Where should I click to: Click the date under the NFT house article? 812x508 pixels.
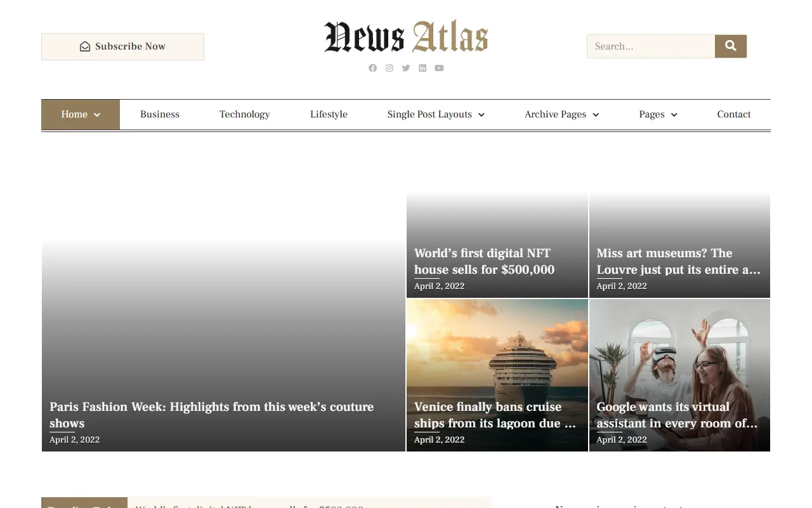(x=439, y=286)
